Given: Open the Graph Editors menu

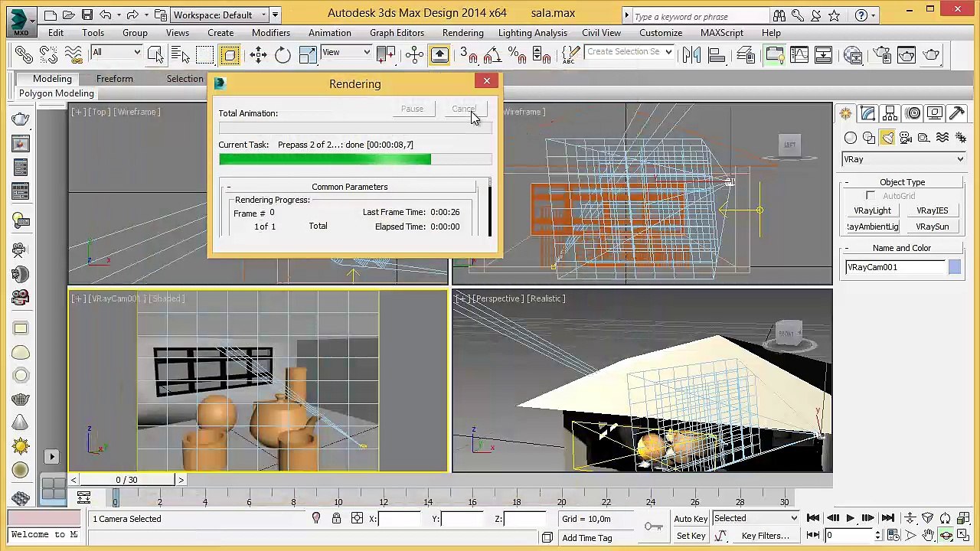Looking at the screenshot, I should pos(397,33).
